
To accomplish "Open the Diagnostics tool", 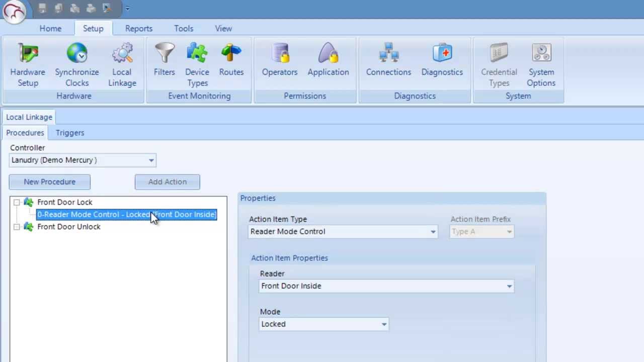I will (x=442, y=60).
